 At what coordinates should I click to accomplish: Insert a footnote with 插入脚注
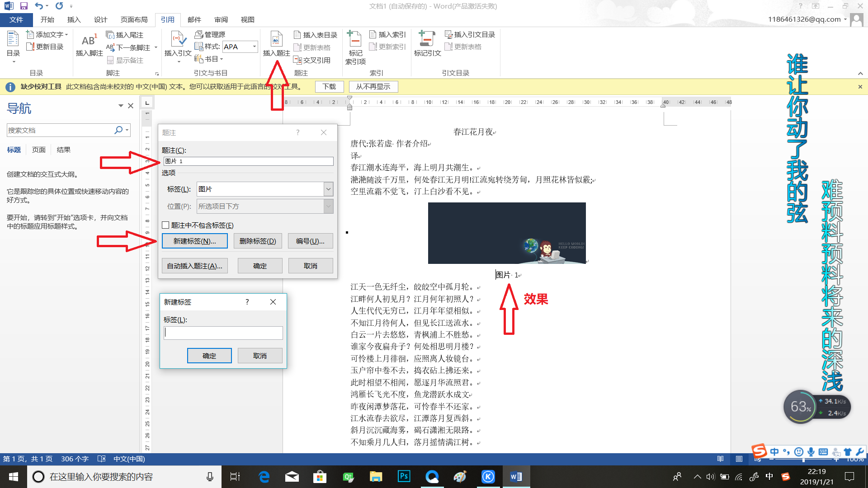(89, 45)
